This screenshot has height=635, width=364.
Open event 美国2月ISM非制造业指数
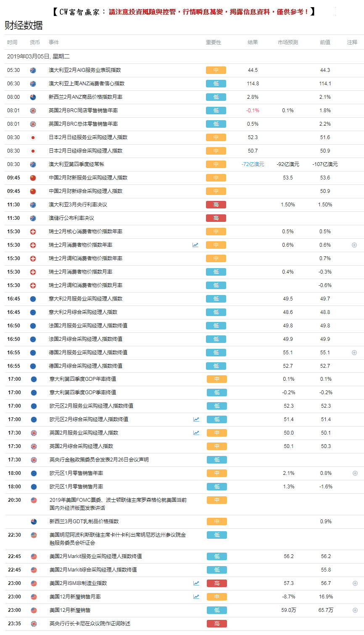pos(78,583)
